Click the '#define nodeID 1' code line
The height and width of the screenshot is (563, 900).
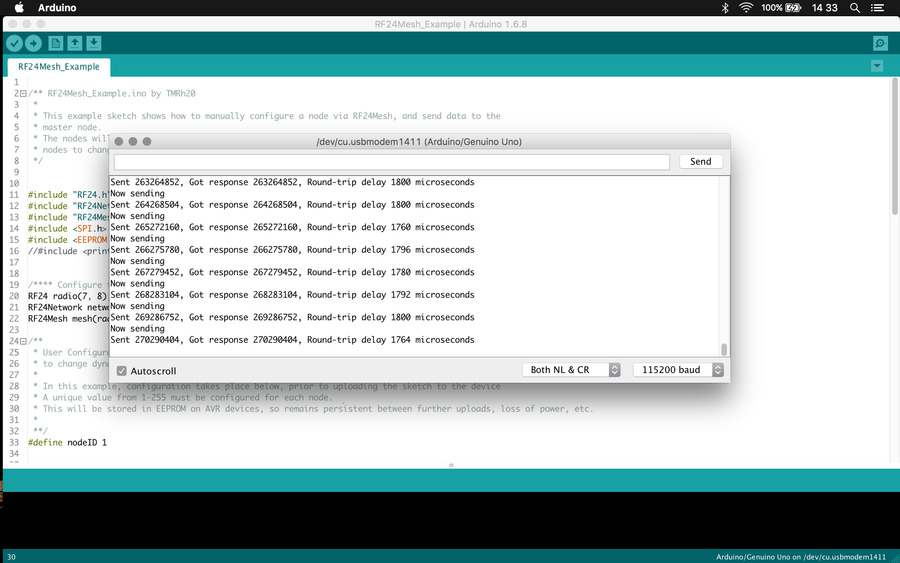tap(67, 442)
